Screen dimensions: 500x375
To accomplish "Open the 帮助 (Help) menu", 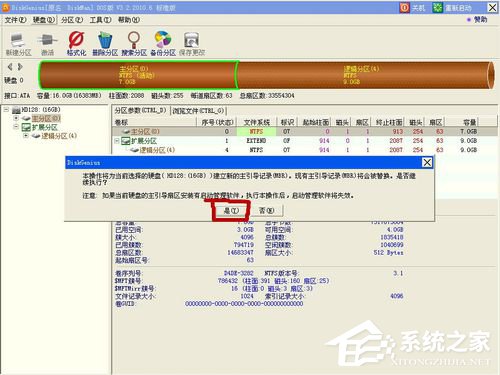I will (x=129, y=20).
